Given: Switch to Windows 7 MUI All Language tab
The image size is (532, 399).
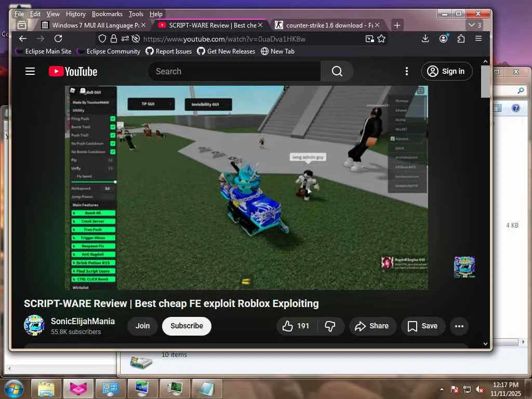Looking at the screenshot, I should pyautogui.click(x=94, y=25).
